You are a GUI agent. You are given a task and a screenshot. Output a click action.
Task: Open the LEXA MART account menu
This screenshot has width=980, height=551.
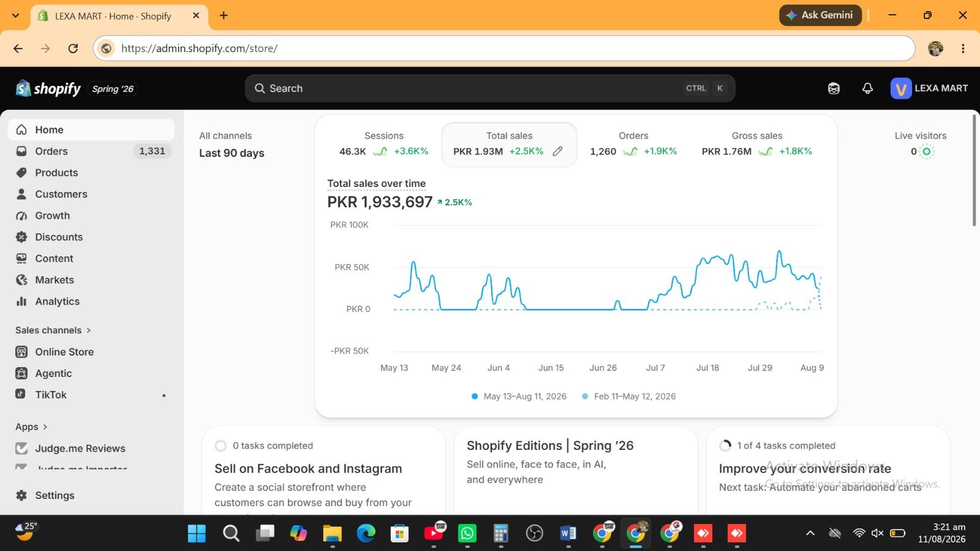(929, 88)
